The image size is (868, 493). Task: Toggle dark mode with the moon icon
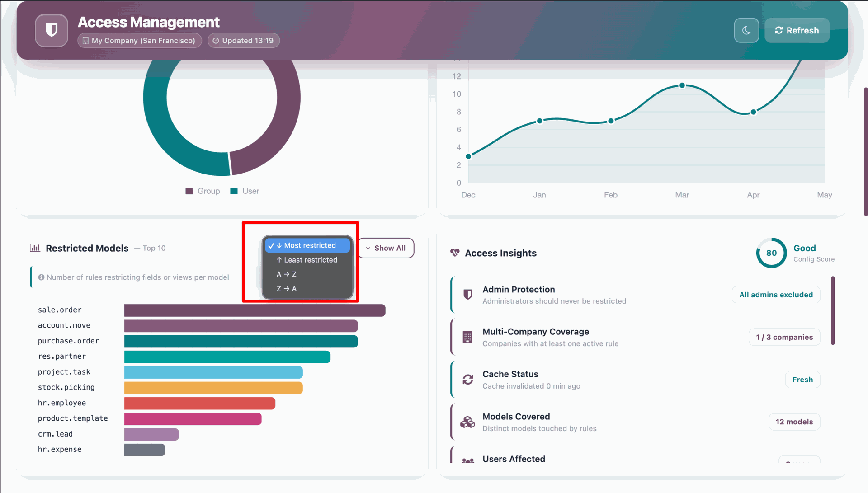(746, 30)
